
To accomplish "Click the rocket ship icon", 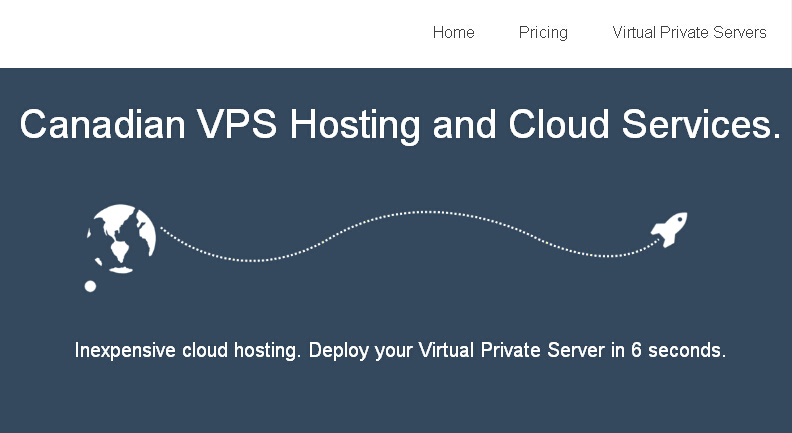I will point(669,229).
